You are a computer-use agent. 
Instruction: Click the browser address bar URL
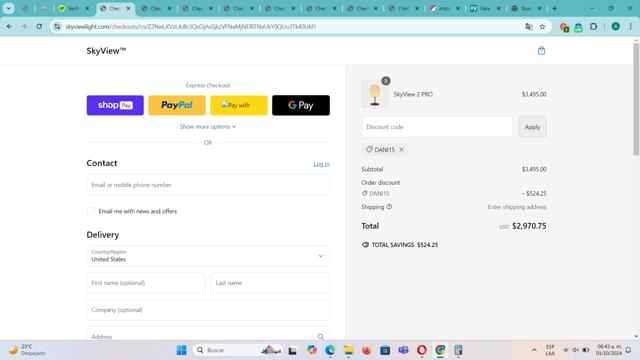point(190,27)
